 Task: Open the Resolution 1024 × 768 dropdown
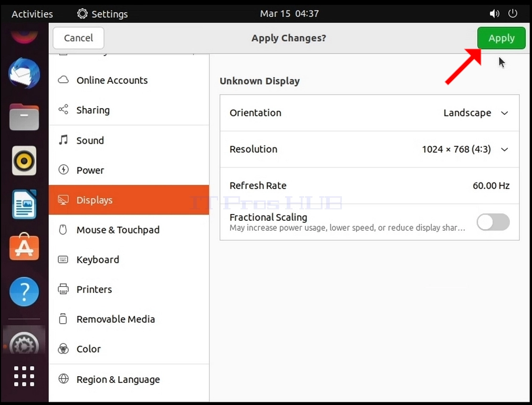click(x=465, y=149)
